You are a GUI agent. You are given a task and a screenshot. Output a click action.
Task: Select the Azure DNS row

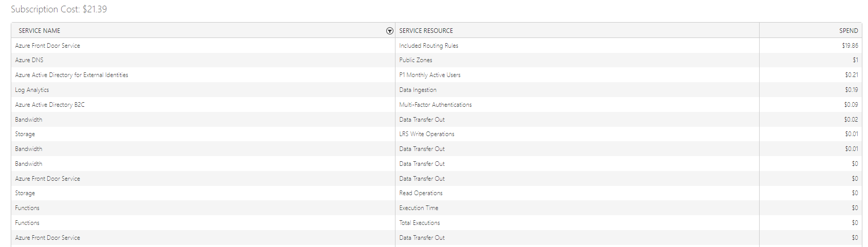pyautogui.click(x=437, y=60)
